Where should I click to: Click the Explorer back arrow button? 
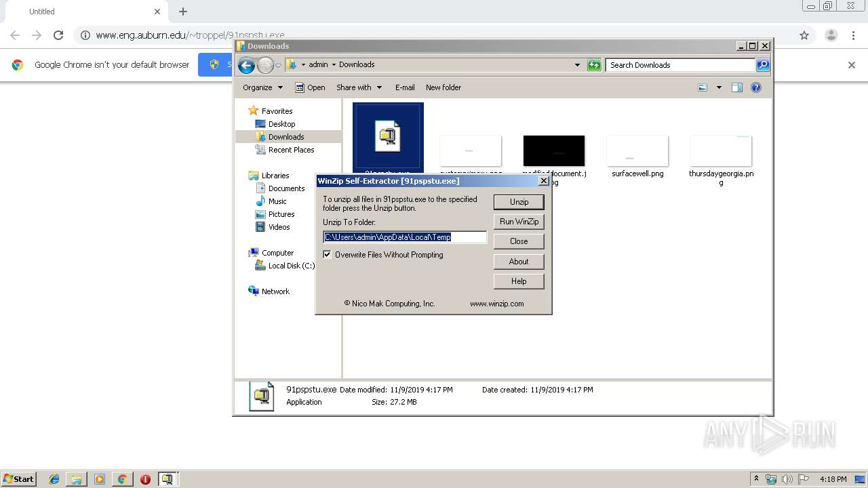pos(246,65)
